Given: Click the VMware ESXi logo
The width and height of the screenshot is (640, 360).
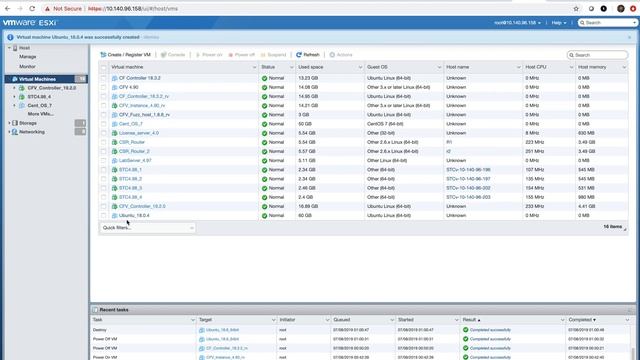Looking at the screenshot, I should coord(30,22).
